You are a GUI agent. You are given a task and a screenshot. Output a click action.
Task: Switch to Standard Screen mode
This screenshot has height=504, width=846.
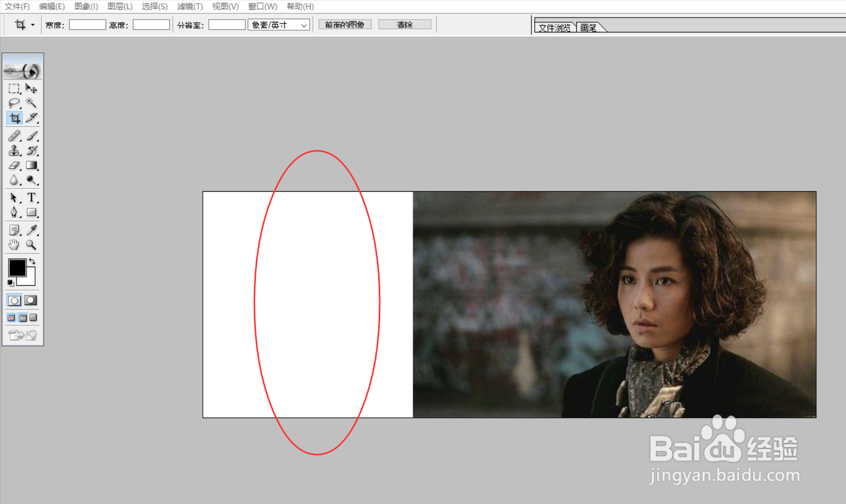tap(12, 318)
